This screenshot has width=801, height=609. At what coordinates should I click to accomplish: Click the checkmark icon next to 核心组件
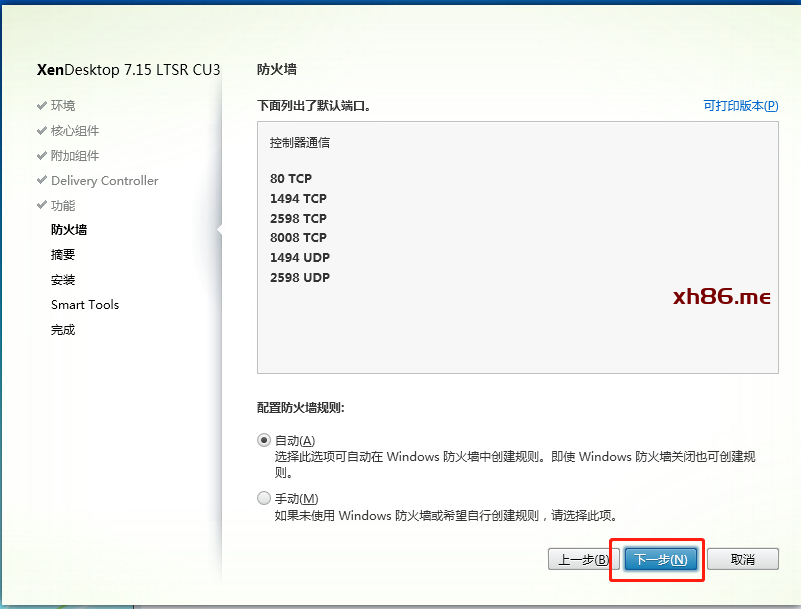[41, 130]
